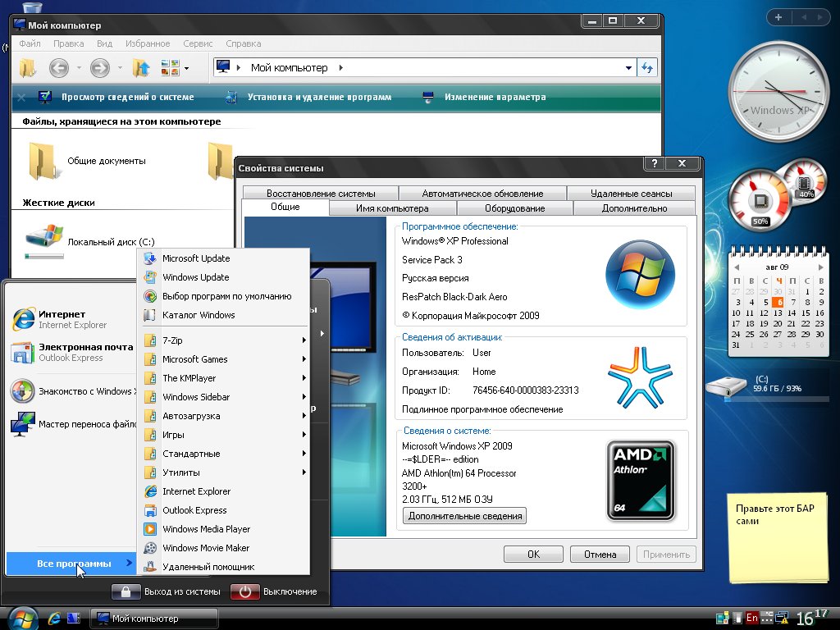Click Установка и удаление программ link
The image size is (840, 630).
coord(308,97)
